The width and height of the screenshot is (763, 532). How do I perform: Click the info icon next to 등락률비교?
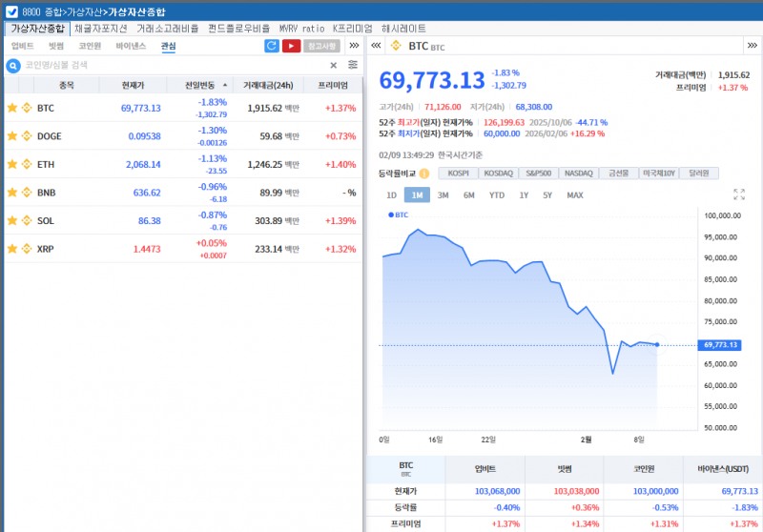pos(423,174)
